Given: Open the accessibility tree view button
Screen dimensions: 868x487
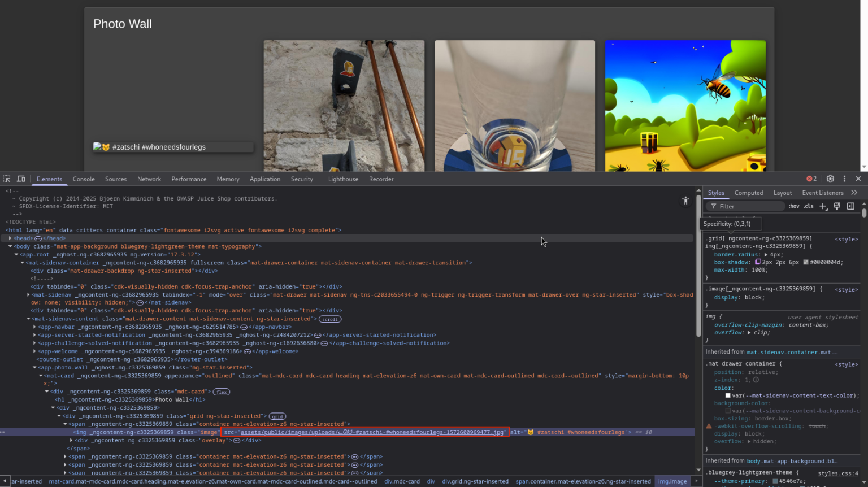Looking at the screenshot, I should point(685,201).
